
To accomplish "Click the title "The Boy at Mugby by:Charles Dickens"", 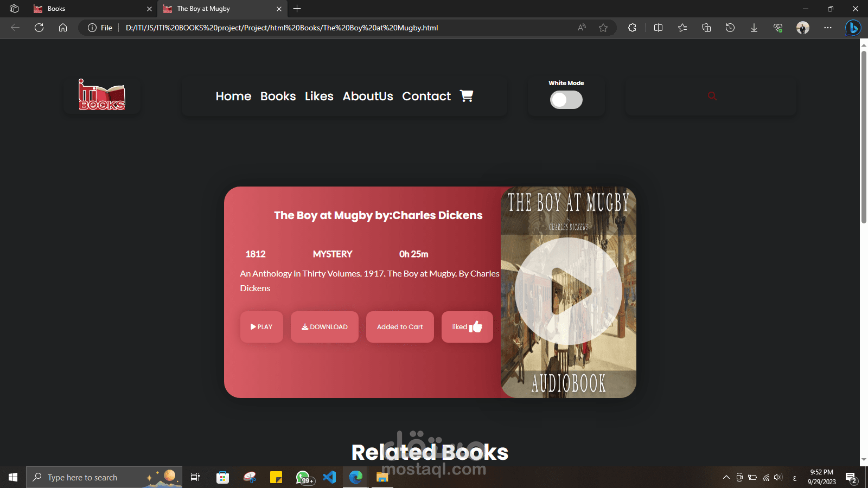I will pos(378,215).
